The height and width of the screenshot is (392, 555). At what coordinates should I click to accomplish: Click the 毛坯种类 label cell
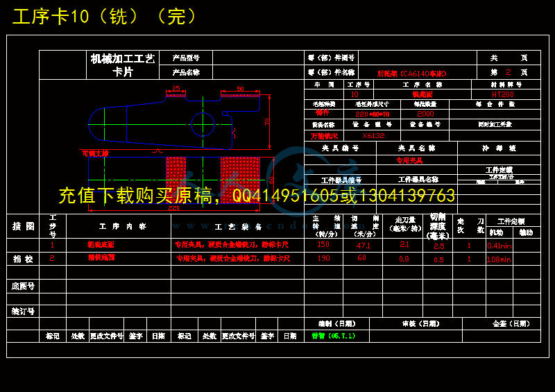pos(324,105)
